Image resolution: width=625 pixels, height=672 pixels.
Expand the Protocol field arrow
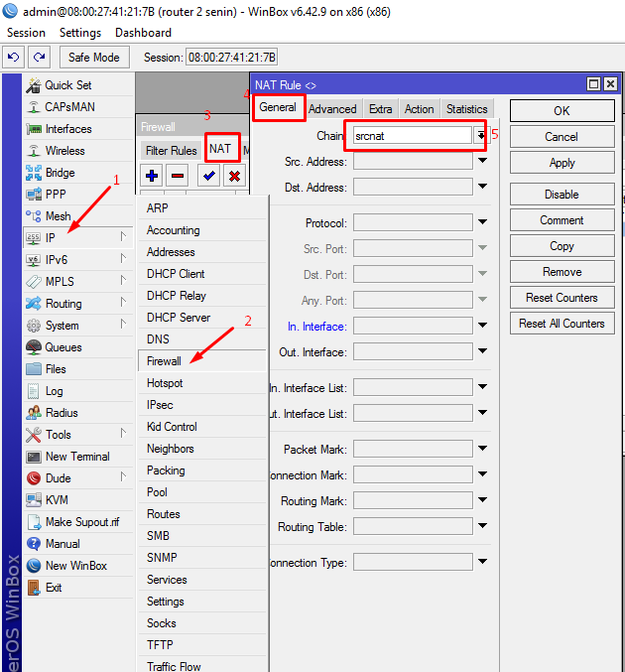(x=482, y=222)
